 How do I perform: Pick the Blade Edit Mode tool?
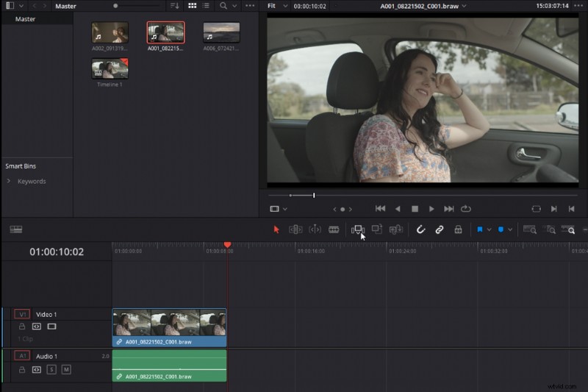click(334, 229)
